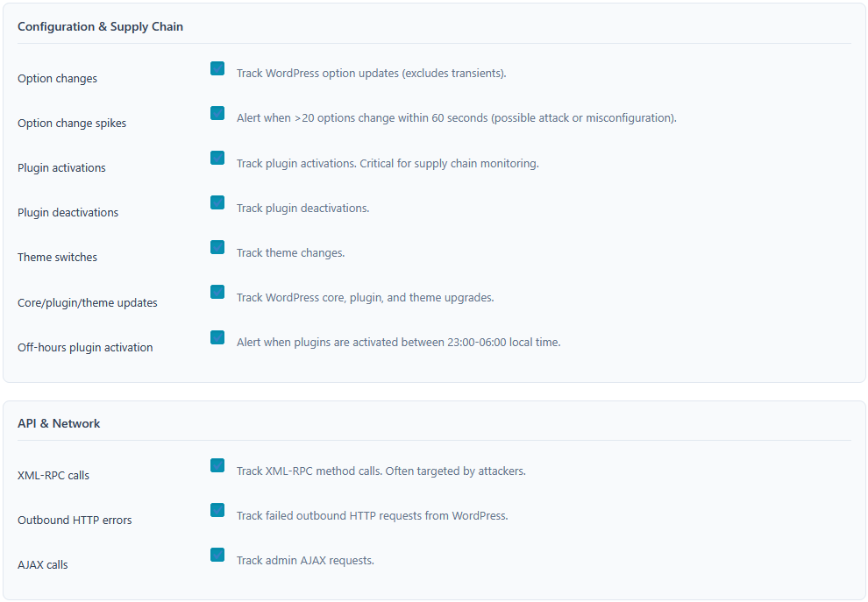868x602 pixels.
Task: Select the Configuration & Supply Chain heading
Action: click(x=100, y=26)
